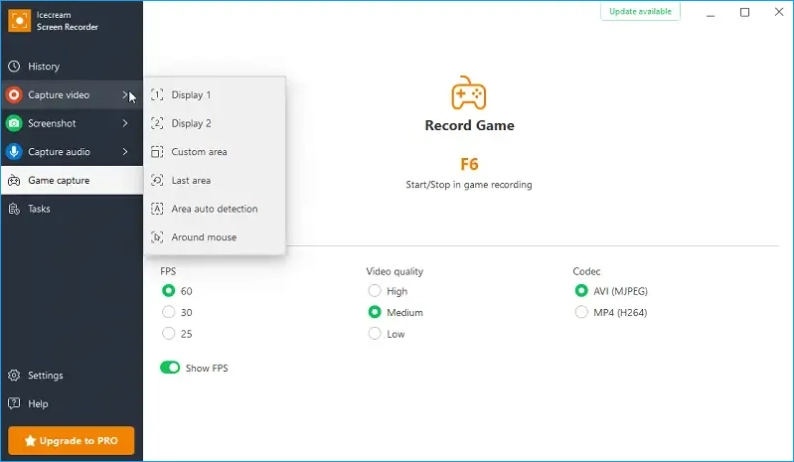The image size is (794, 462).
Task: Click the Game capture gamepad sidebar icon
Action: (14, 180)
